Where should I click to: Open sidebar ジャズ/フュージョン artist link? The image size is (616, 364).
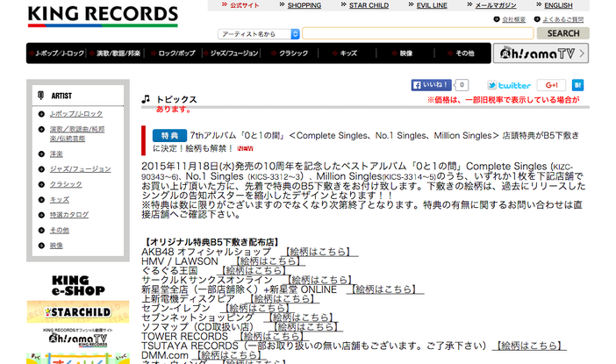(80, 169)
